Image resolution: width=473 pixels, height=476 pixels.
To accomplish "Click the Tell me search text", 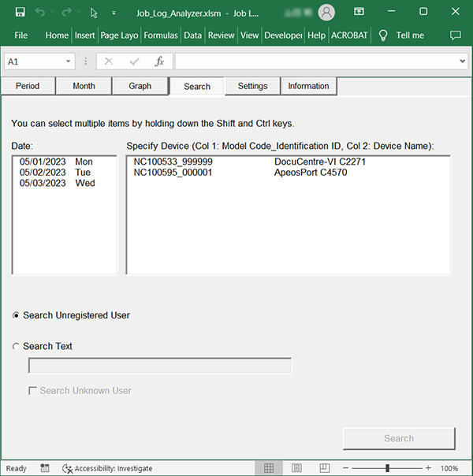I will tap(410, 35).
